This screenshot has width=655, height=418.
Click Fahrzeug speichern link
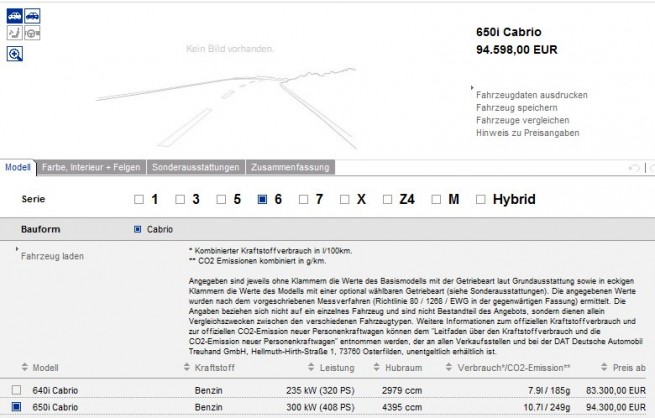coord(517,108)
